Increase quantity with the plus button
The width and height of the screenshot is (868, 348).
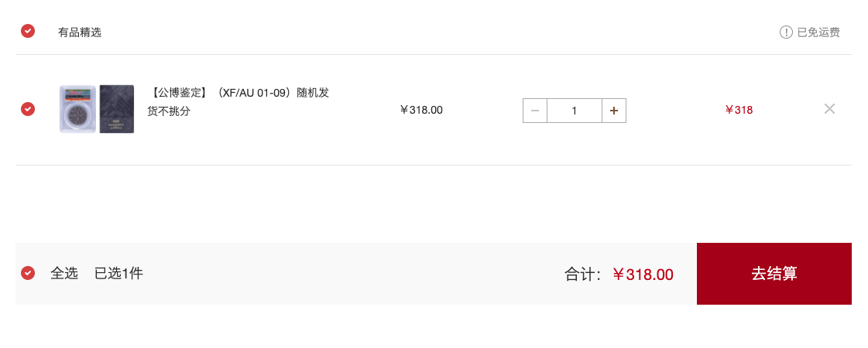pos(614,111)
